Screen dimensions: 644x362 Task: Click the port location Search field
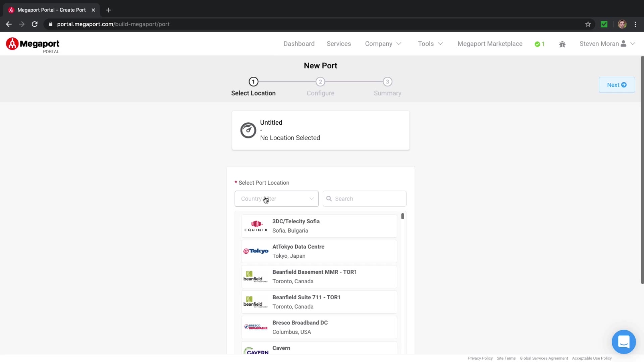[x=365, y=199]
